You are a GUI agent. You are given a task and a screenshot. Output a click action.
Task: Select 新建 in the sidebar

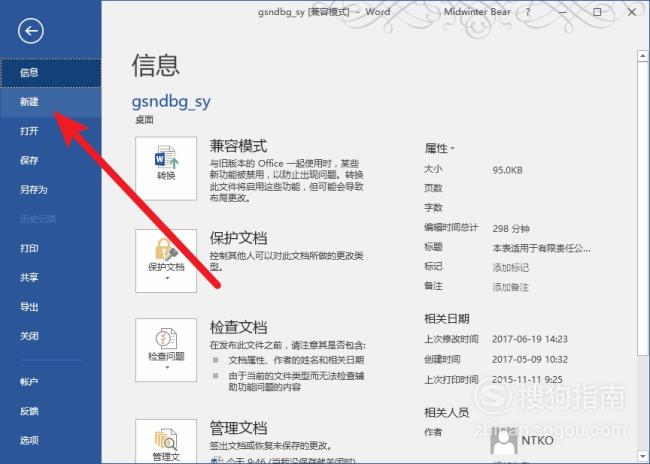click(51, 102)
